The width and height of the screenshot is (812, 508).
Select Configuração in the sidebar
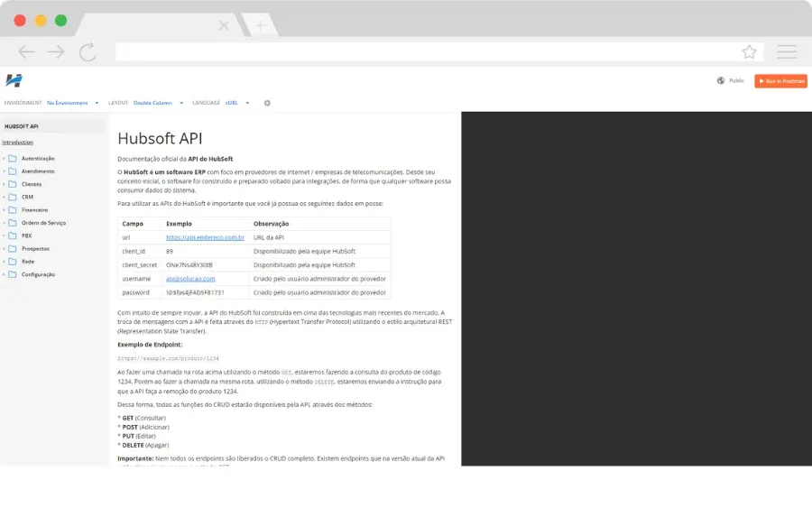38,275
